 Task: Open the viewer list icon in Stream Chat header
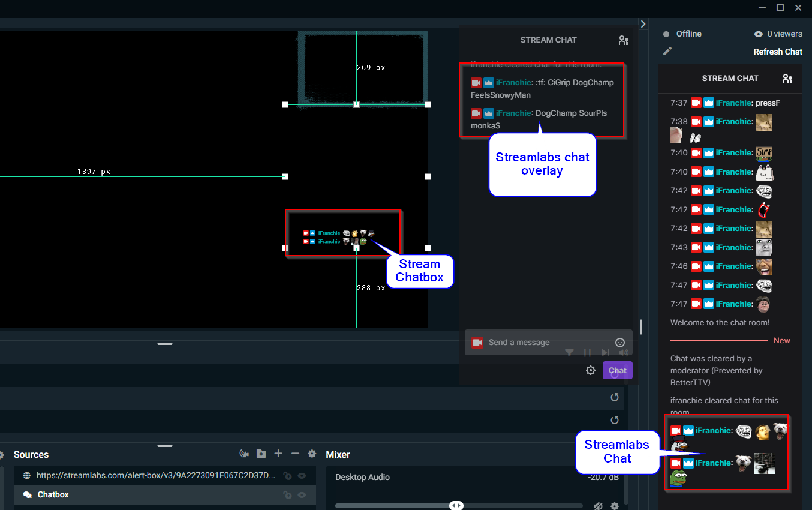(624, 40)
